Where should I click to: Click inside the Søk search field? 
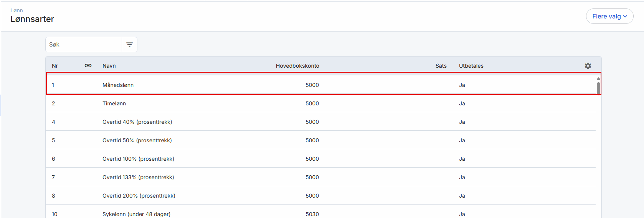click(84, 45)
